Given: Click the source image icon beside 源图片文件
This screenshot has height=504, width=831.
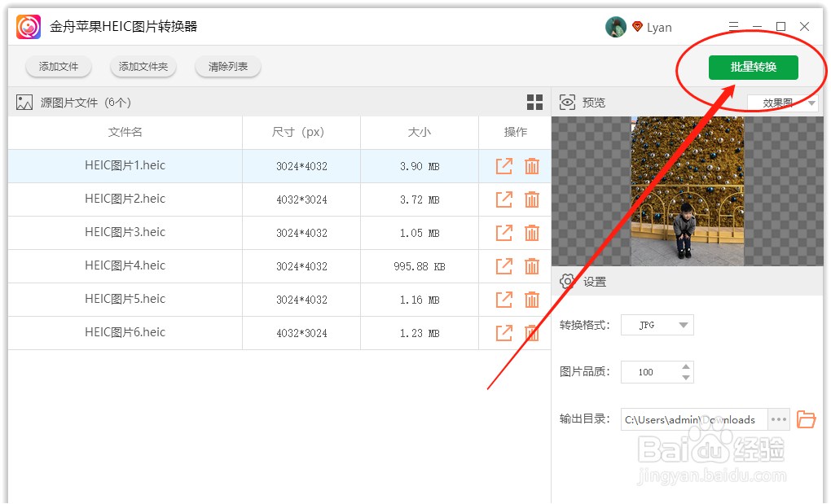Looking at the screenshot, I should (x=23, y=102).
